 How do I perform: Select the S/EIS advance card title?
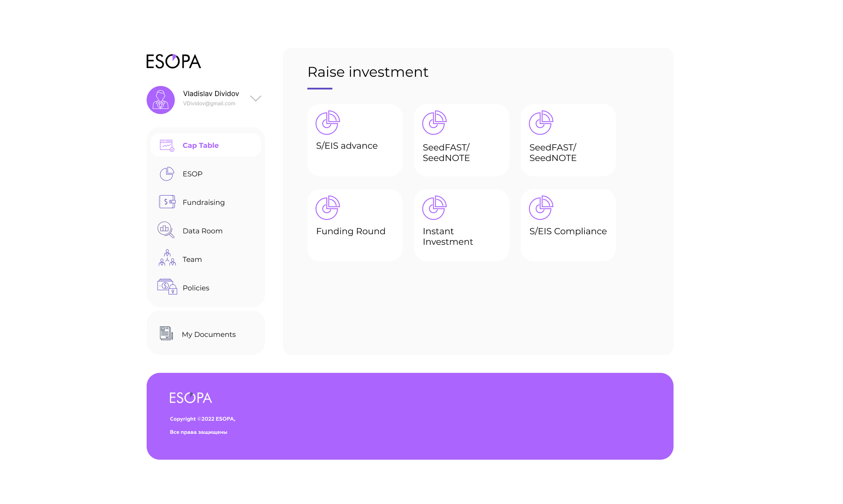point(347,146)
